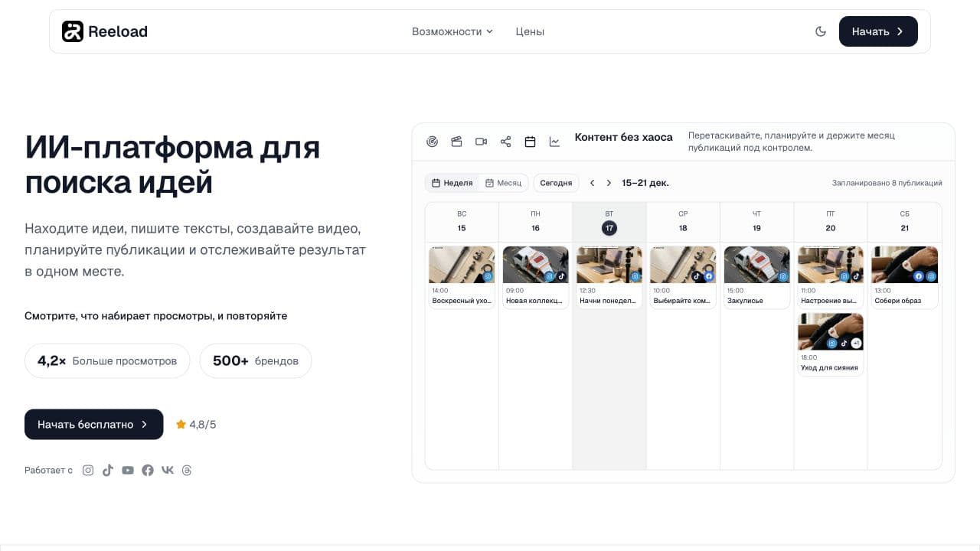980x551 pixels.
Task: Click the +1 badge on Уход для сияния card
Action: (x=856, y=344)
